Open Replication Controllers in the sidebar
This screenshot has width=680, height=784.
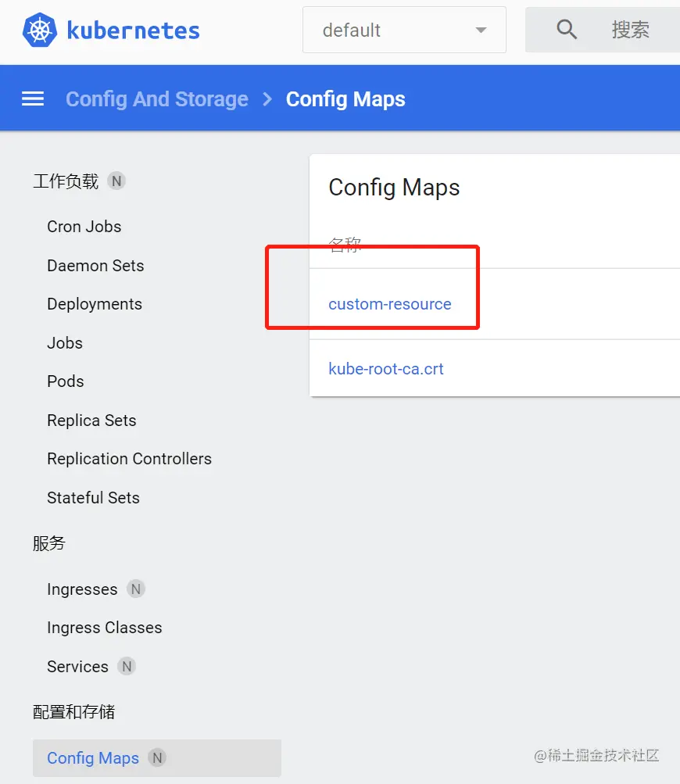[x=130, y=459]
